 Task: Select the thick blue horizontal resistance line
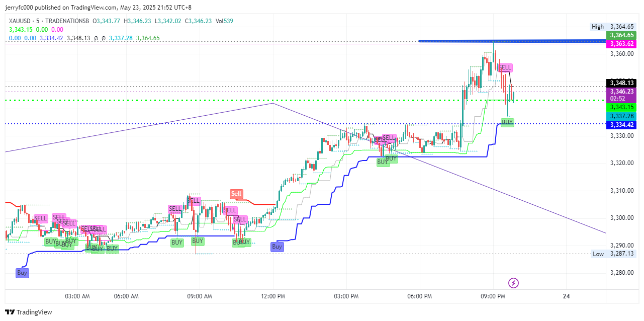(512, 41)
